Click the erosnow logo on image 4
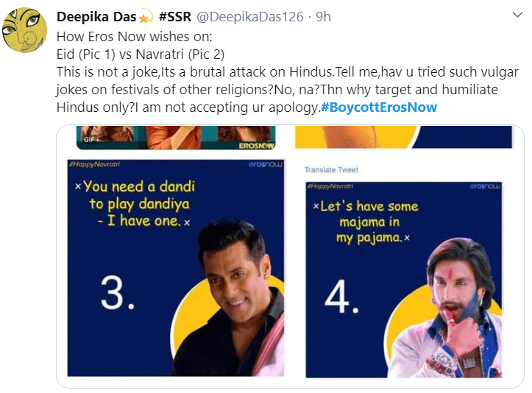Viewport: 532px width, 393px height. pyautogui.click(x=486, y=187)
